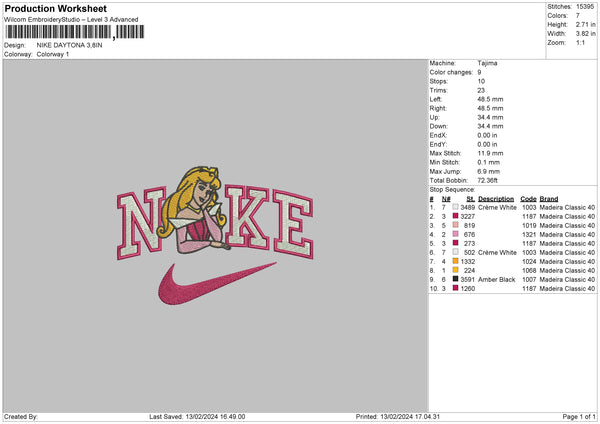Click the Description column header
This screenshot has height=424, width=600.
point(496,199)
